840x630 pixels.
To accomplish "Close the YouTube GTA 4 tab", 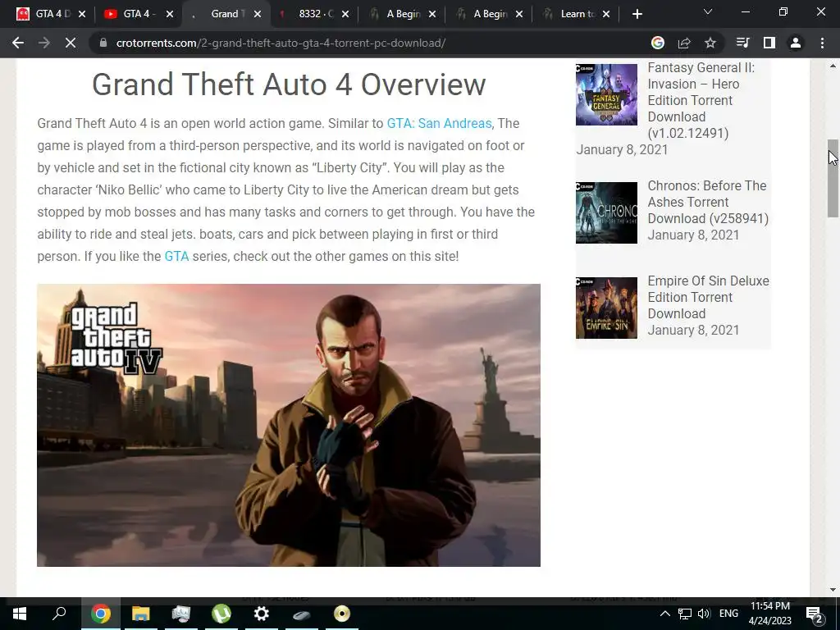I will pos(170,14).
